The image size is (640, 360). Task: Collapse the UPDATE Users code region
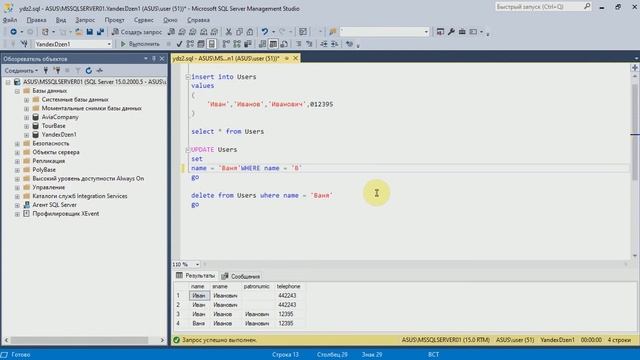point(187,150)
